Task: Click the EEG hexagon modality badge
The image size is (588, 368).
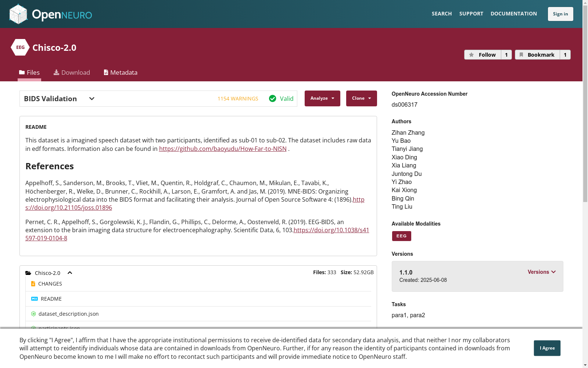Action: pyautogui.click(x=20, y=47)
